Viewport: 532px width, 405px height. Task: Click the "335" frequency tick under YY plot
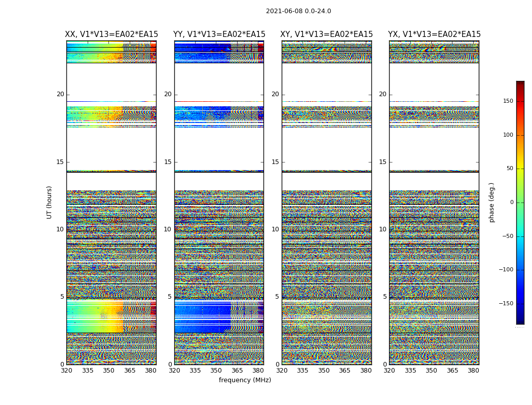(x=195, y=371)
